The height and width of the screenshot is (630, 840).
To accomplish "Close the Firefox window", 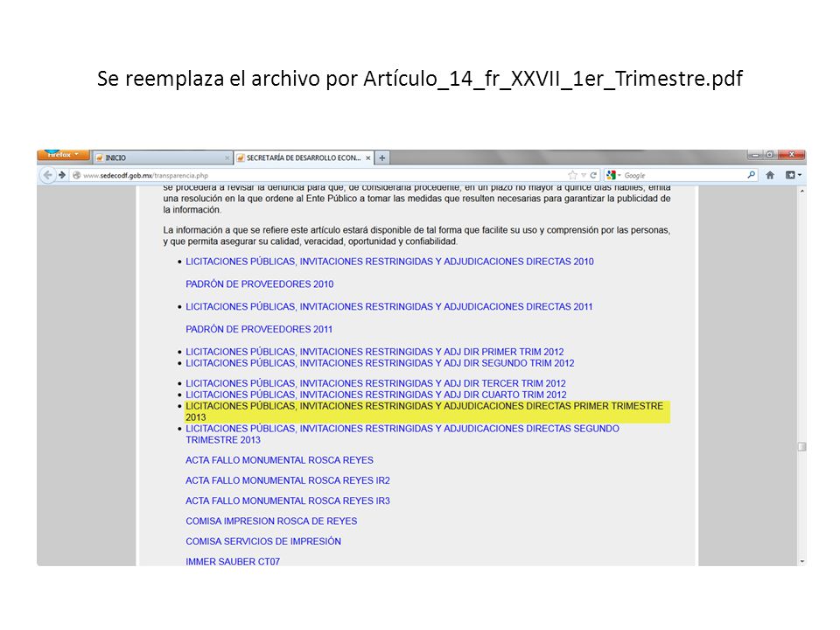I will [791, 155].
